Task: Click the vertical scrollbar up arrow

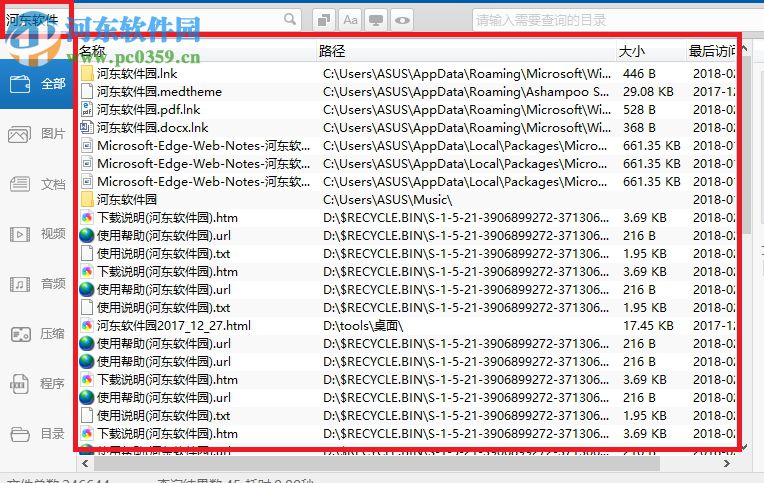Action: click(x=745, y=47)
